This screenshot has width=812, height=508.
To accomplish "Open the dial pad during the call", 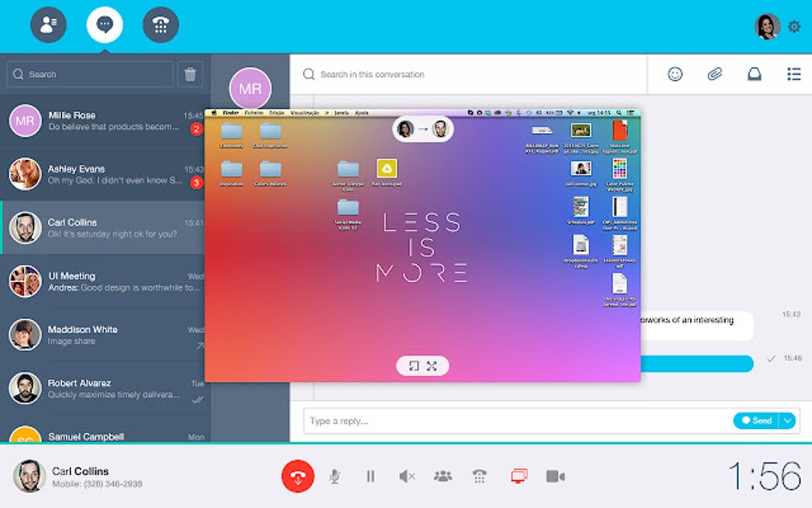I will click(x=479, y=475).
